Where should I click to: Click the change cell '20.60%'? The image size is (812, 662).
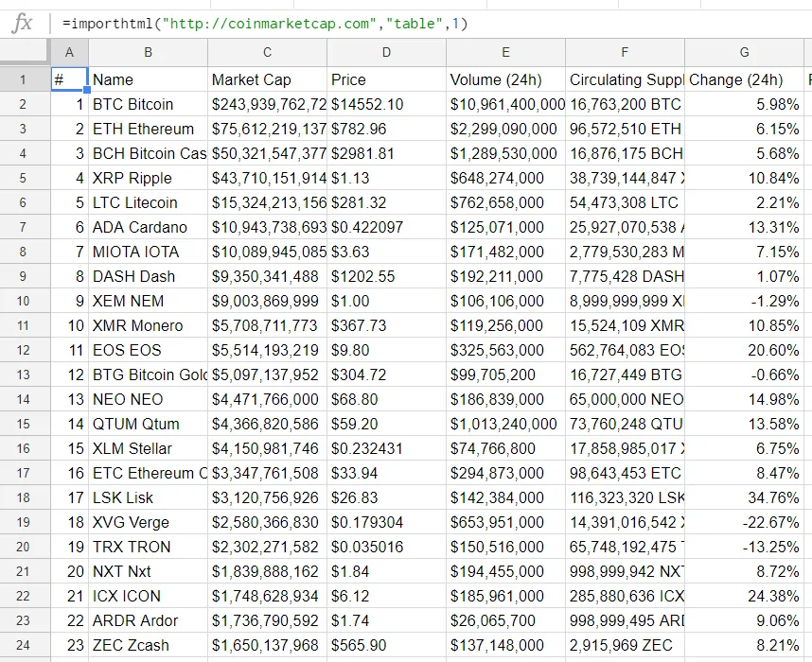(744, 351)
